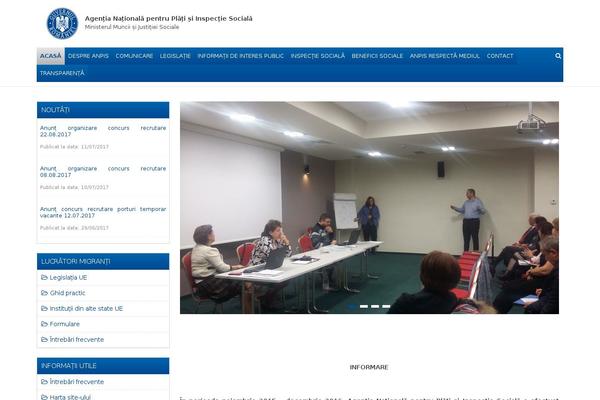The height and width of the screenshot is (400, 600).
Task: Open the INSPECȚIE SOCIALĂ menu
Action: pos(318,56)
